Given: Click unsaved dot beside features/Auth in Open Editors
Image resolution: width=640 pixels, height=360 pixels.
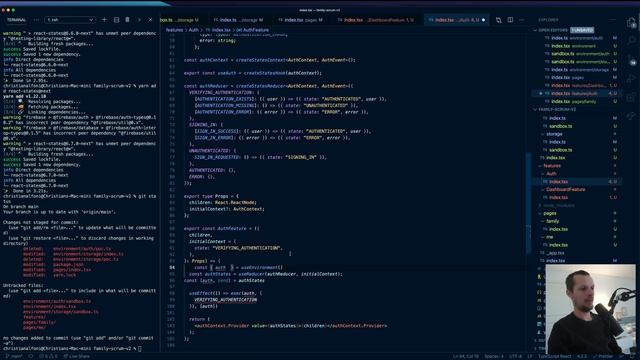Looking at the screenshot, I should 541,93.
